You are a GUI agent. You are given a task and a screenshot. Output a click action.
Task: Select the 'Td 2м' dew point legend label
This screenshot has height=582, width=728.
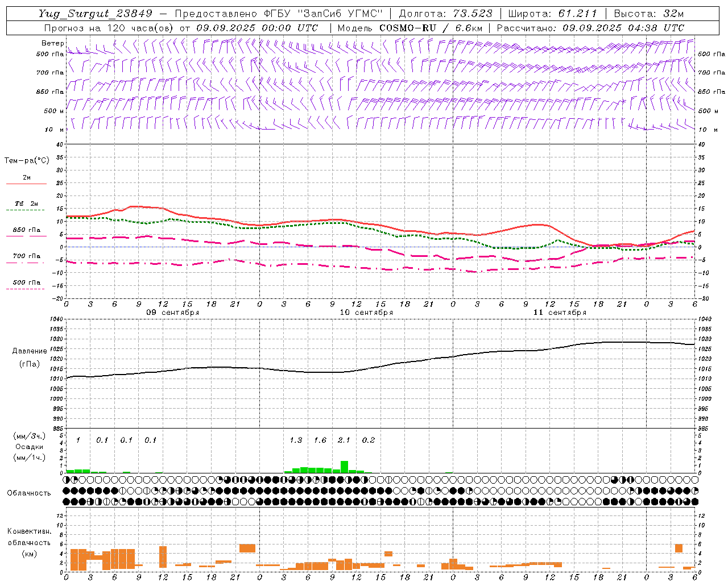[26, 203]
